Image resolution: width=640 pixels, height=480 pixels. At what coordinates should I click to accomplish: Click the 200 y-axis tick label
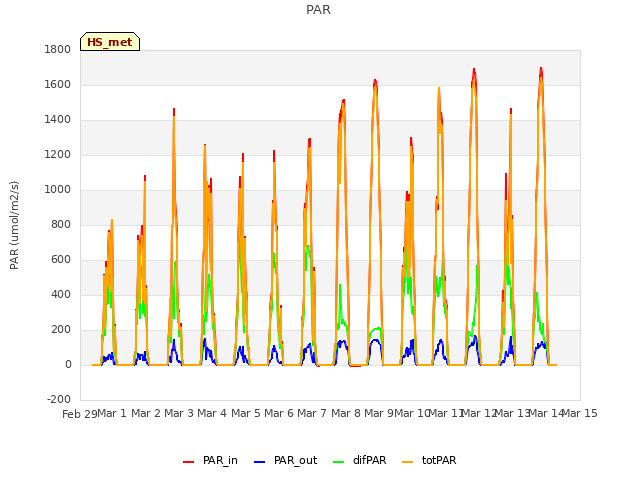pyautogui.click(x=61, y=329)
